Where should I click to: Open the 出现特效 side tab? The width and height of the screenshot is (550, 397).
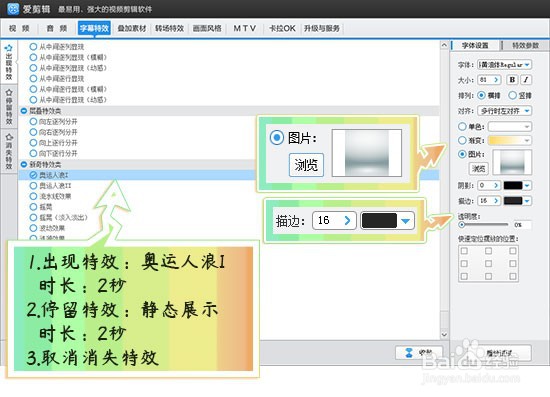[x=9, y=62]
